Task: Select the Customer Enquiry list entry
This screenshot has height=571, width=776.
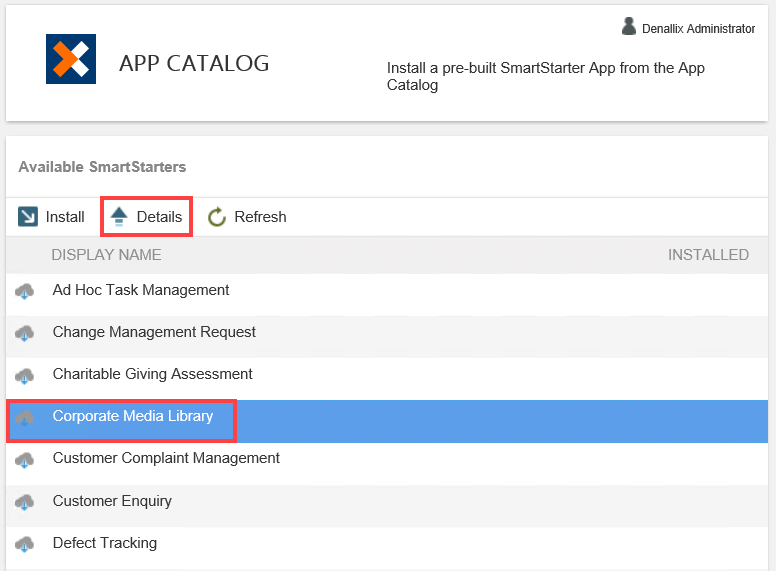Action: point(112,501)
